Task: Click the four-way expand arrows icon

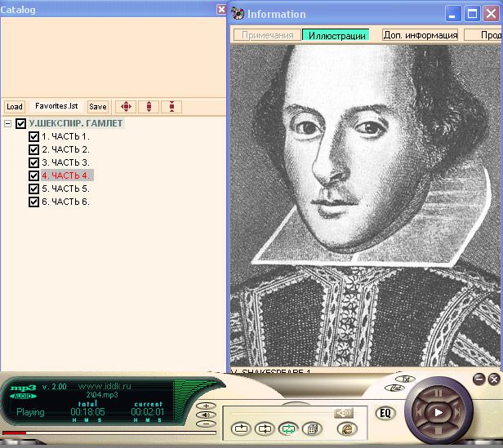Action: coord(125,107)
